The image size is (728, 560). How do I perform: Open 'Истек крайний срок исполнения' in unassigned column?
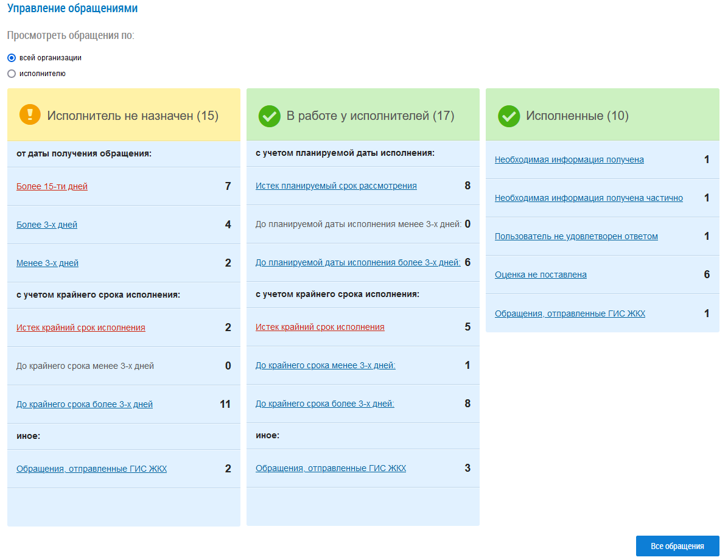click(81, 328)
